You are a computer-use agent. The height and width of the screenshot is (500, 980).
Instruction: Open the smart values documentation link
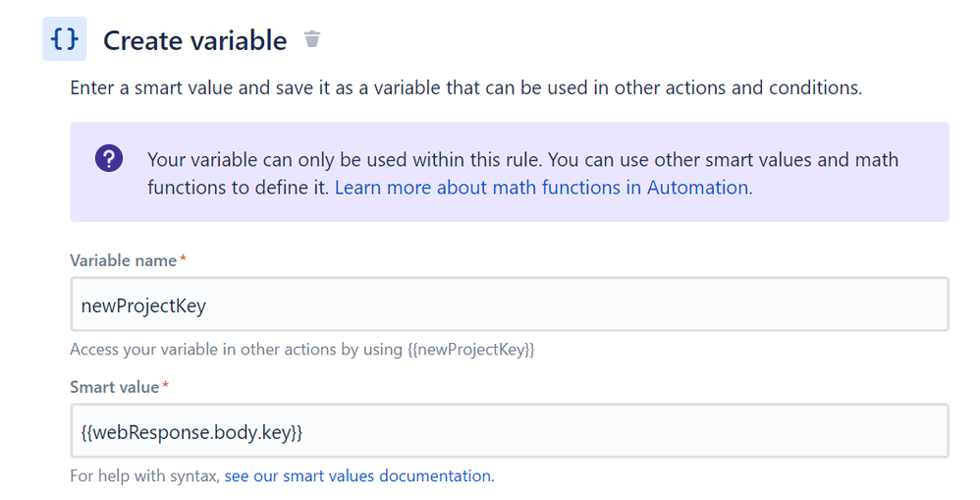pos(358,475)
